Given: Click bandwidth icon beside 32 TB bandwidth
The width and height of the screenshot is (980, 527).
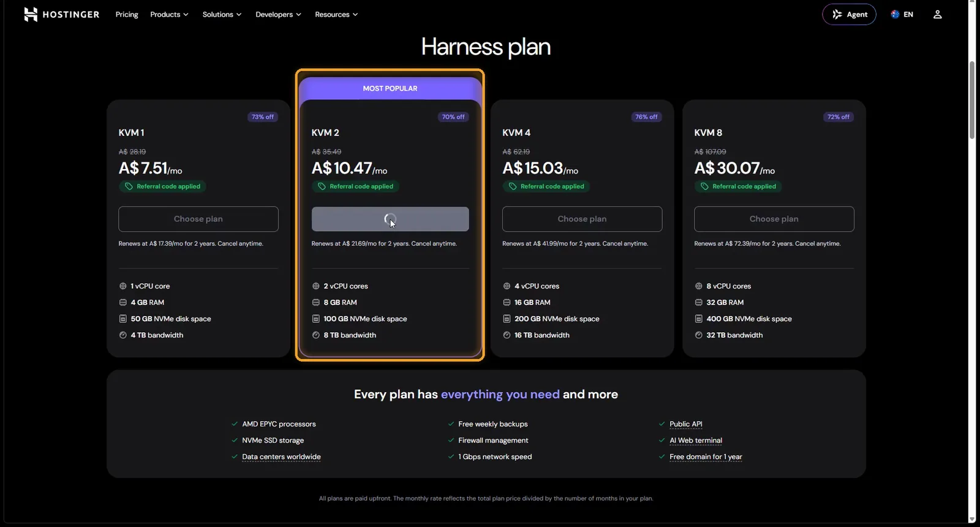Looking at the screenshot, I should click(699, 335).
